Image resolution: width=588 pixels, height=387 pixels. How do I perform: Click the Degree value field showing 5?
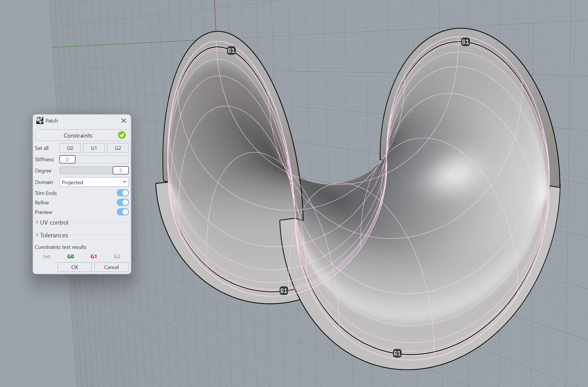(x=120, y=171)
